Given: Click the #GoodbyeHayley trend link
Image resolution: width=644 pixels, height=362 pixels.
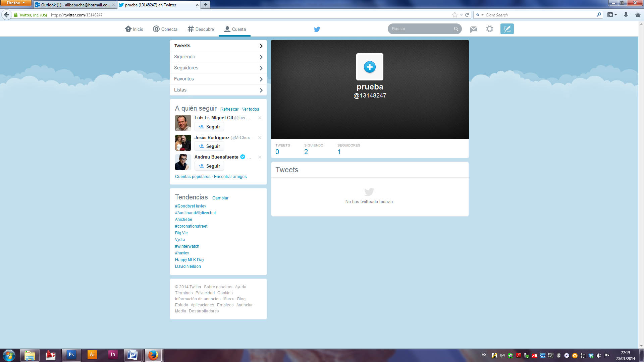Looking at the screenshot, I should point(191,206).
